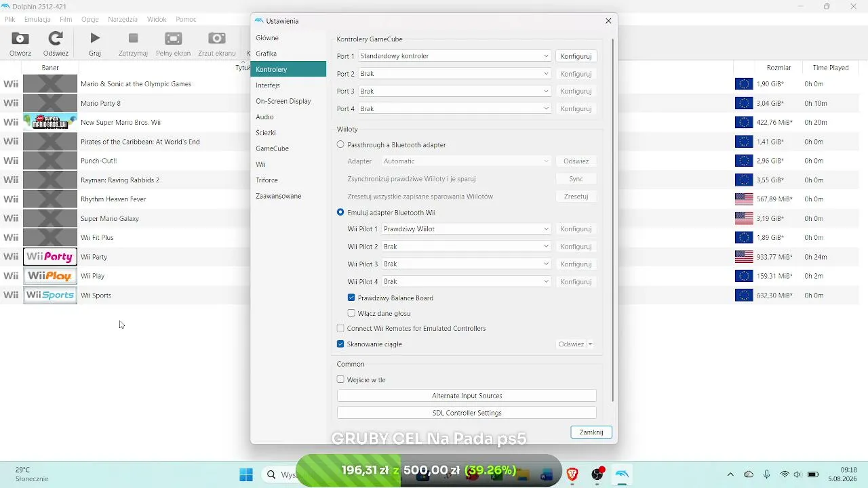Open the Emulacja menu in Dolphin

pos(37,20)
